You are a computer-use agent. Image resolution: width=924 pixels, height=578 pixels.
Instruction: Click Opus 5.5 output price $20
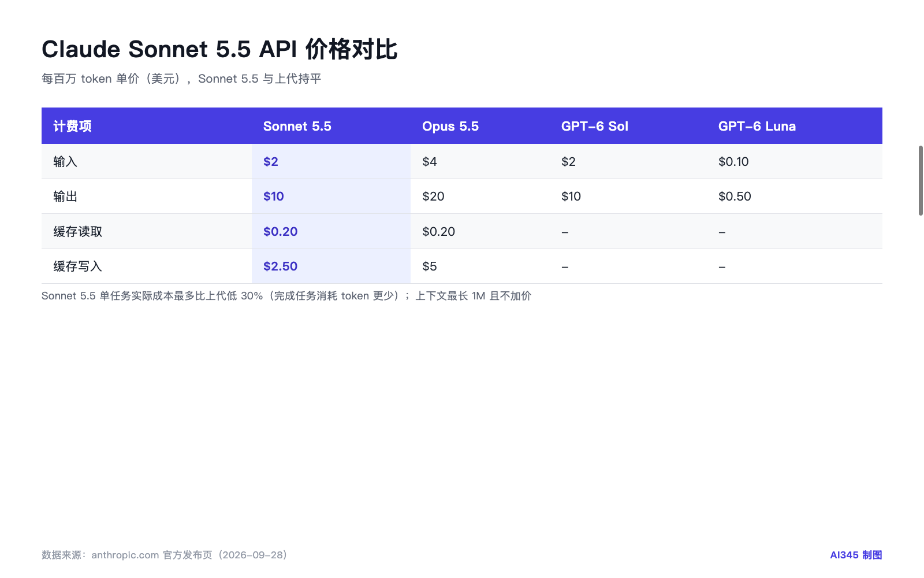(x=433, y=197)
